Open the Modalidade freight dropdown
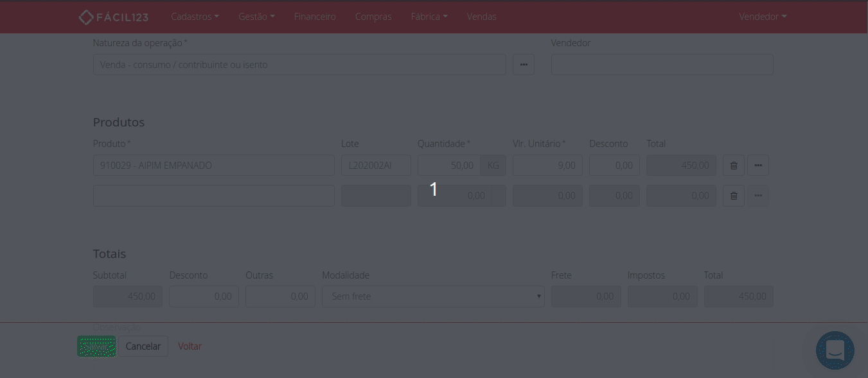The height and width of the screenshot is (378, 868). click(x=433, y=296)
